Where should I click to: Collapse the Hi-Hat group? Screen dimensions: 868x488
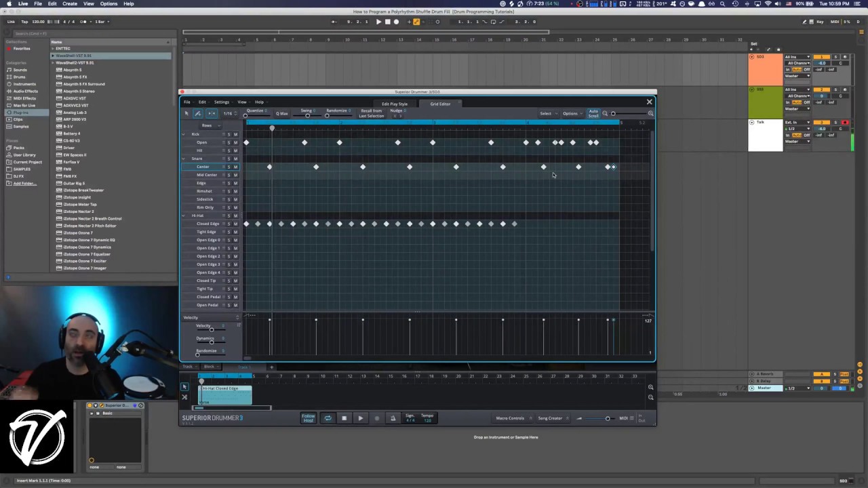pos(184,216)
